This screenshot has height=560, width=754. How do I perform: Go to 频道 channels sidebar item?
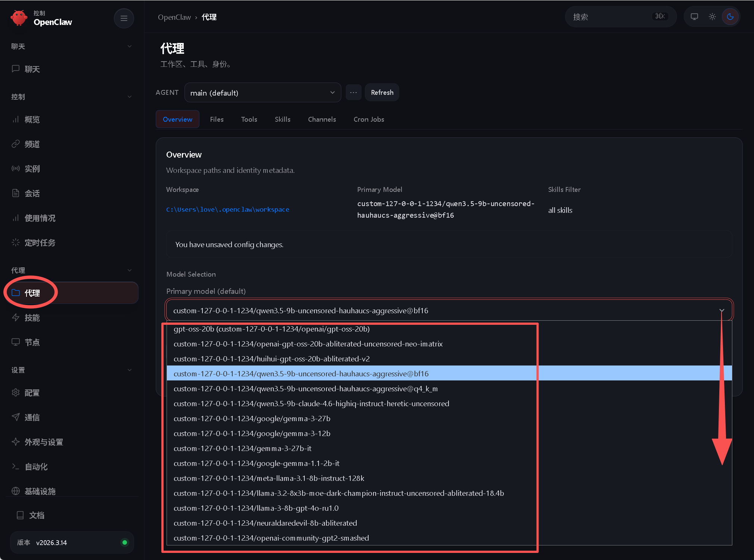pyautogui.click(x=32, y=144)
